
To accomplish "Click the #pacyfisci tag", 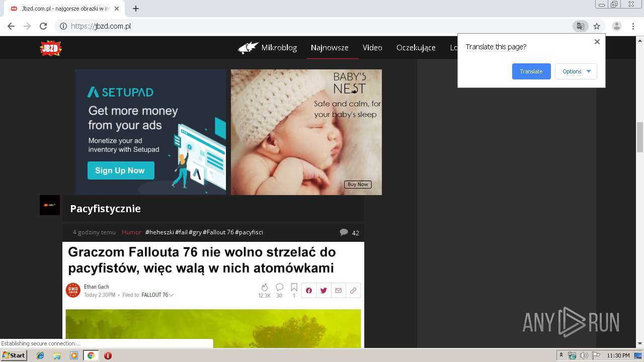I will [x=249, y=232].
